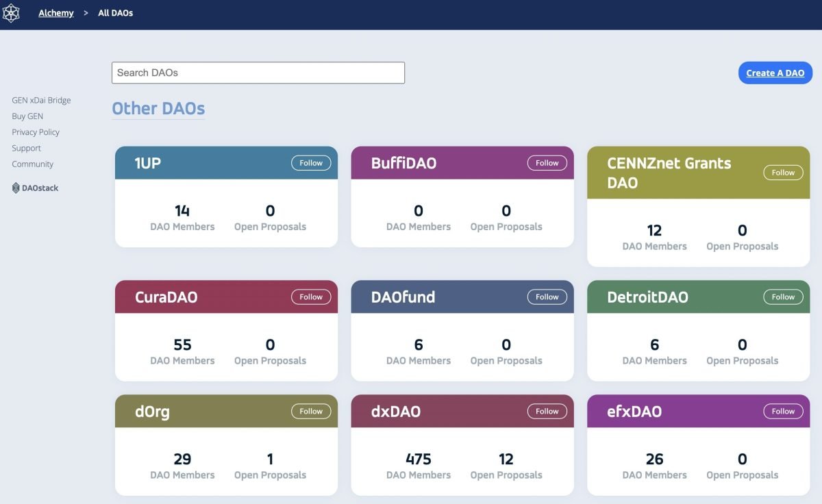The image size is (822, 504).
Task: Open the Buy GEN link
Action: pyautogui.click(x=27, y=116)
